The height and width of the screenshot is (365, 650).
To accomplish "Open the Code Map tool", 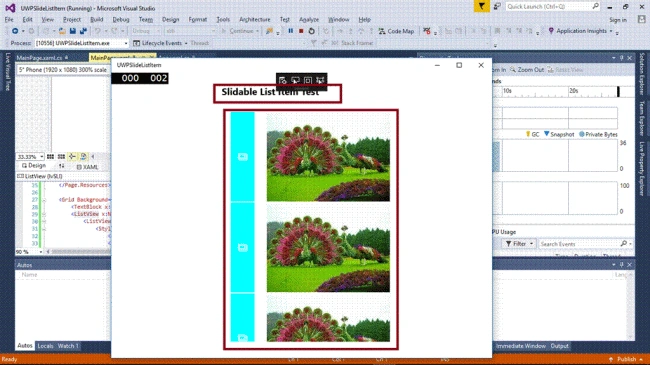I will (396, 31).
